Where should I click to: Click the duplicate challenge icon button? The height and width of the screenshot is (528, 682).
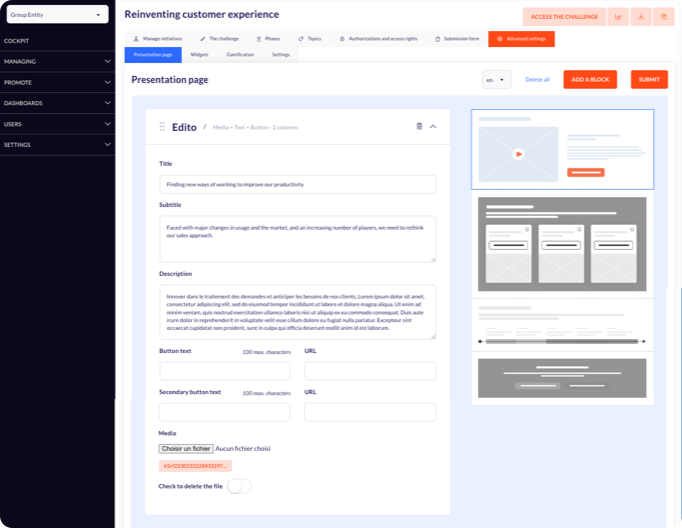[664, 17]
